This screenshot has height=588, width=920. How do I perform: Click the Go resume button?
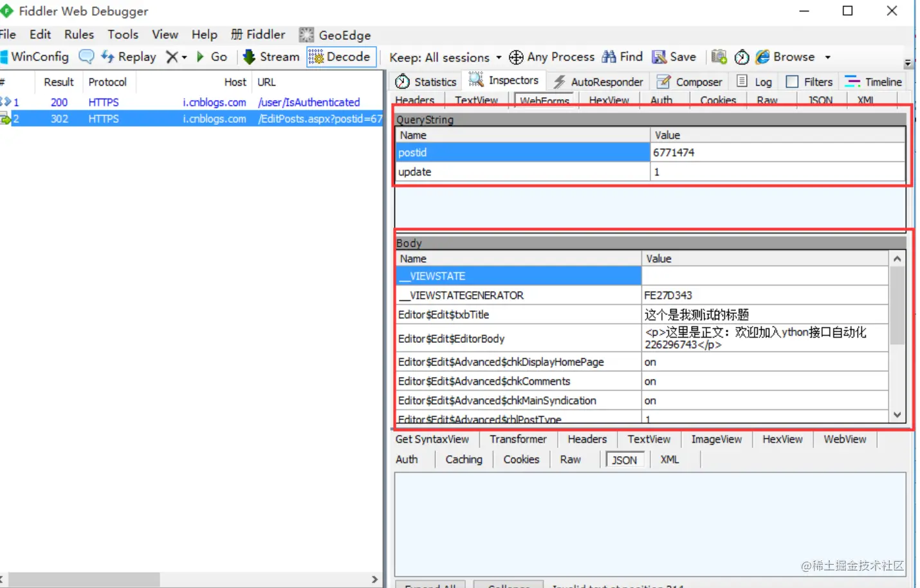(x=212, y=57)
